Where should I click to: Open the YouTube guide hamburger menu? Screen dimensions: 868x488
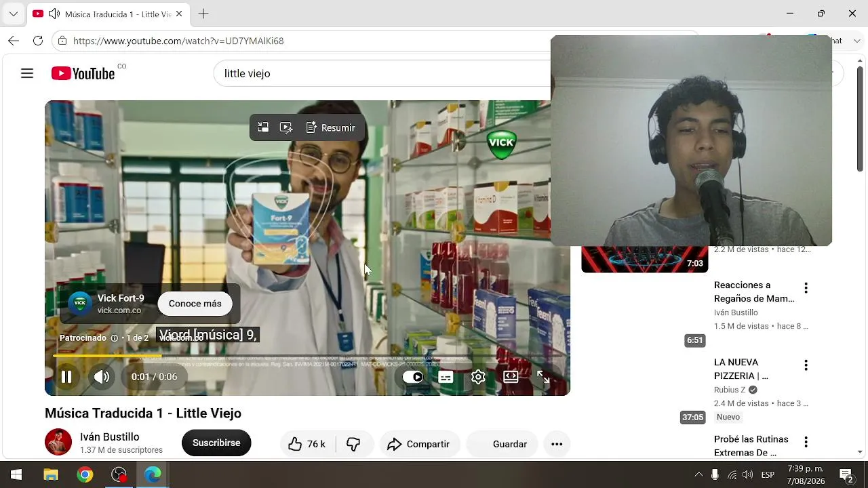27,73
